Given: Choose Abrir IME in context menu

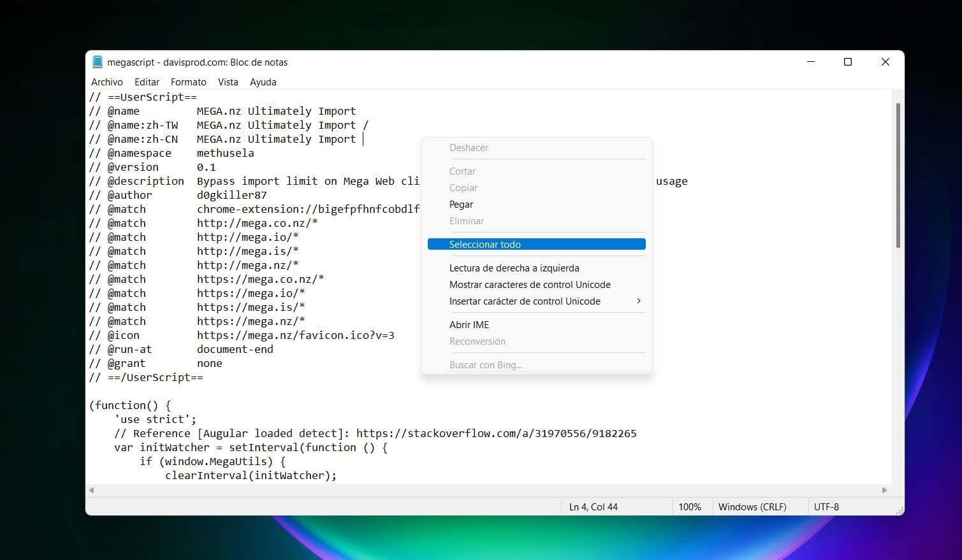Looking at the screenshot, I should [x=537, y=325].
